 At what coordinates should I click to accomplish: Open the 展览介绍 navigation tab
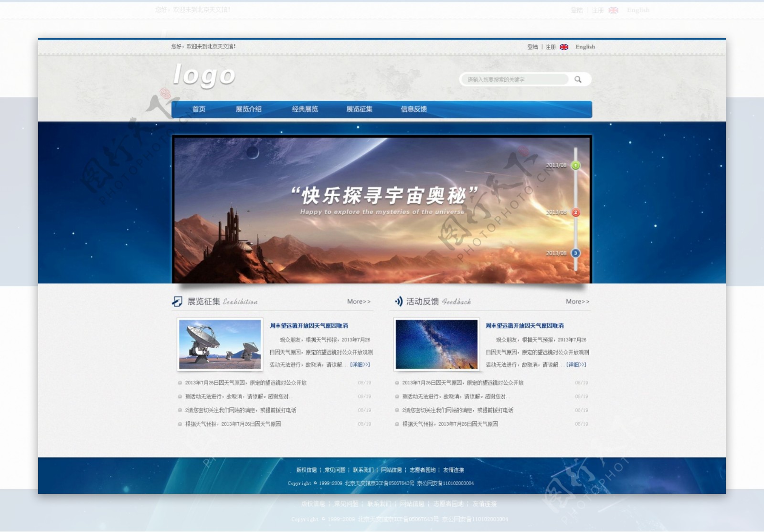248,109
